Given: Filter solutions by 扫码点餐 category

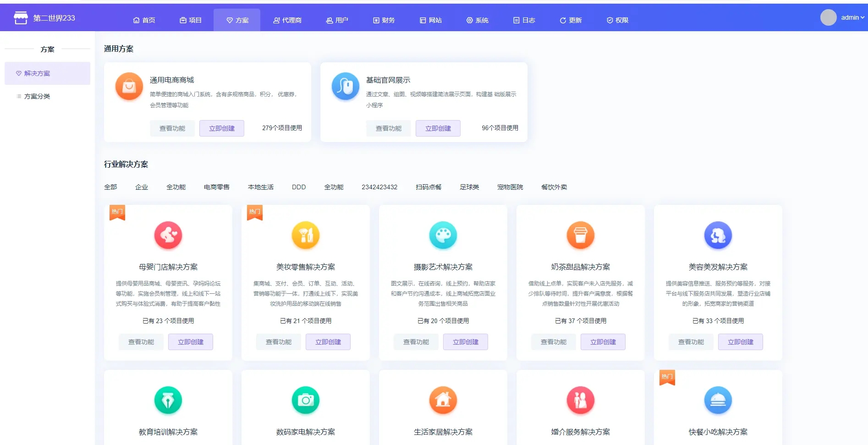Looking at the screenshot, I should pyautogui.click(x=429, y=187).
